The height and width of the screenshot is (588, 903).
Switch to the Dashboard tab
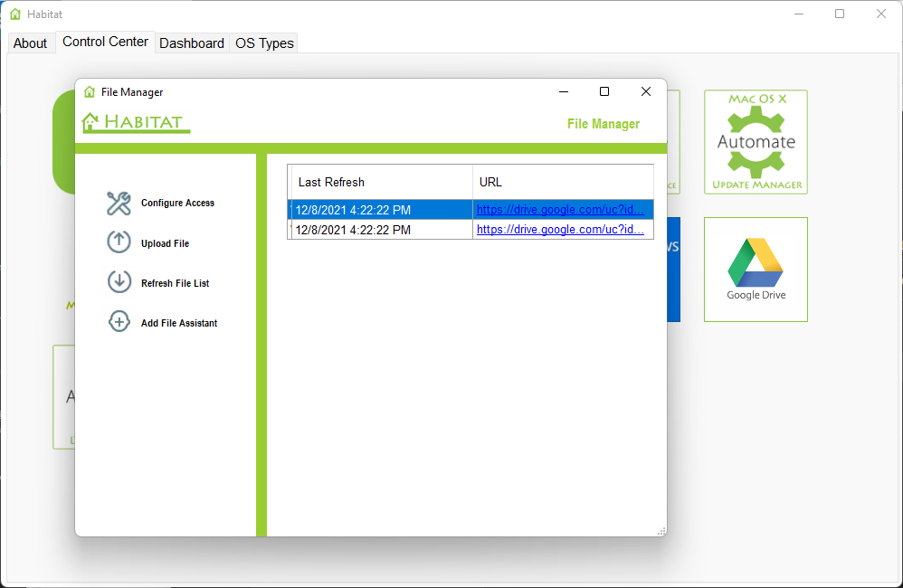[192, 43]
